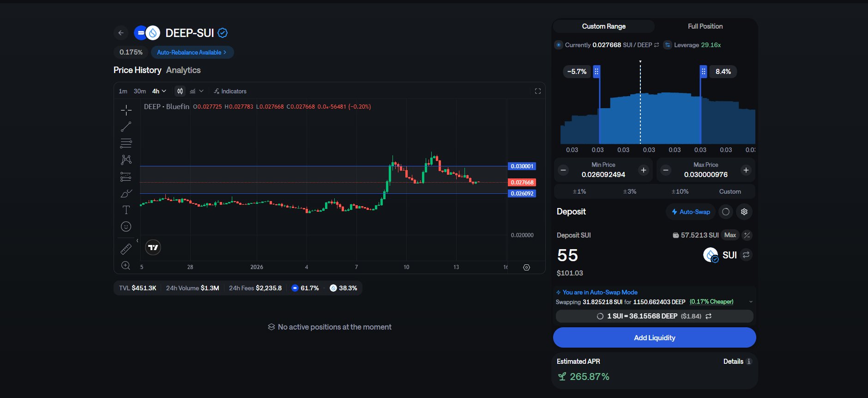
Task: Click the 0.026092 lower range price label
Action: pos(522,193)
